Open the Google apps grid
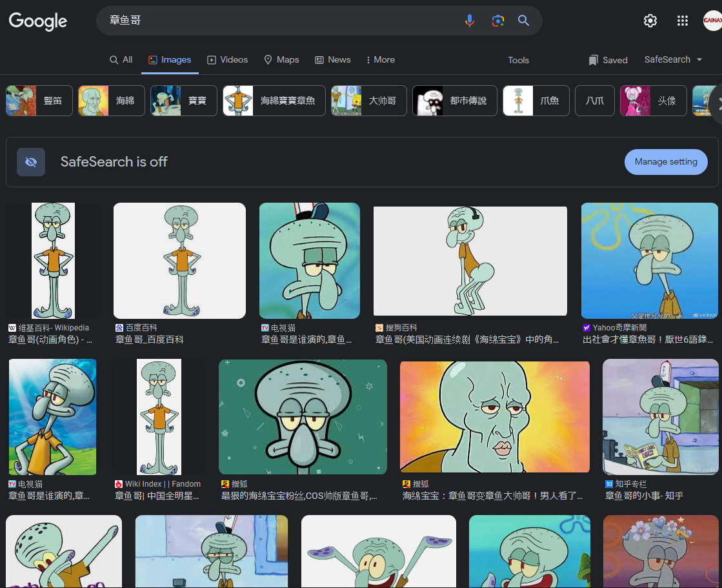This screenshot has height=588, width=722. 683,21
